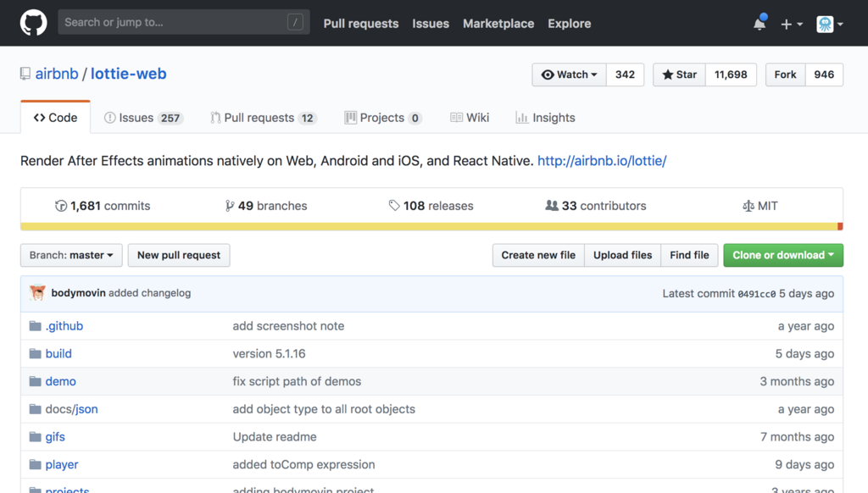This screenshot has height=493, width=868.
Task: Click Find file
Action: (x=689, y=255)
